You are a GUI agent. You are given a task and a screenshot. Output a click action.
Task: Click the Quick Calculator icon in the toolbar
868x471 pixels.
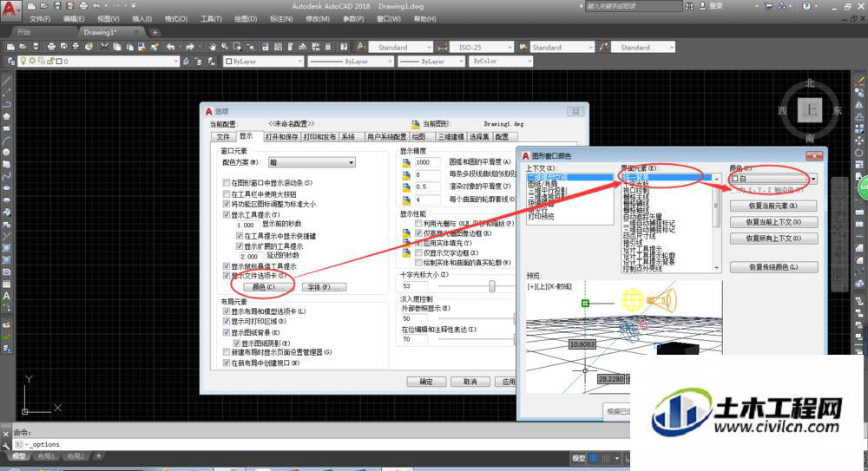pos(328,47)
